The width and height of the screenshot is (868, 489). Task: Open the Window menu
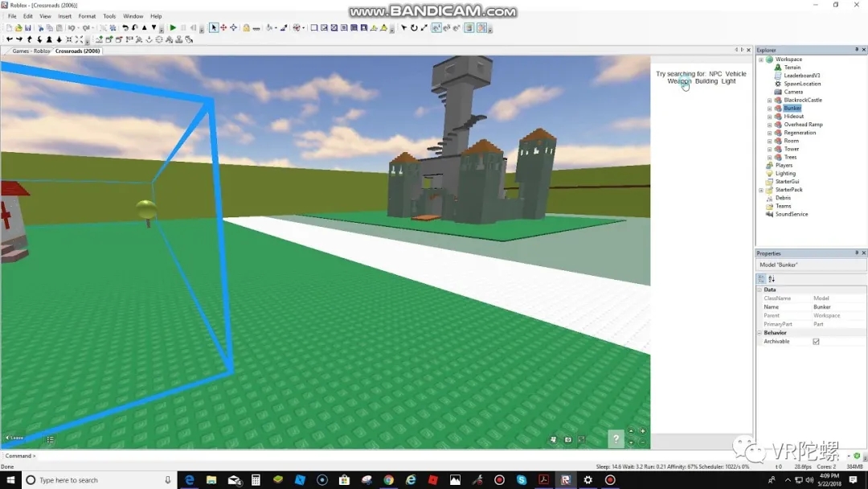[x=133, y=16]
